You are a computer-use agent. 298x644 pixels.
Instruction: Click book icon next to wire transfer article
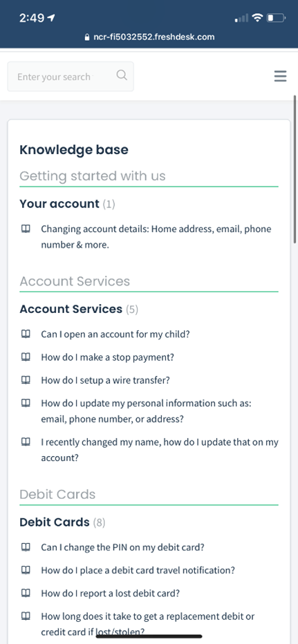26,380
